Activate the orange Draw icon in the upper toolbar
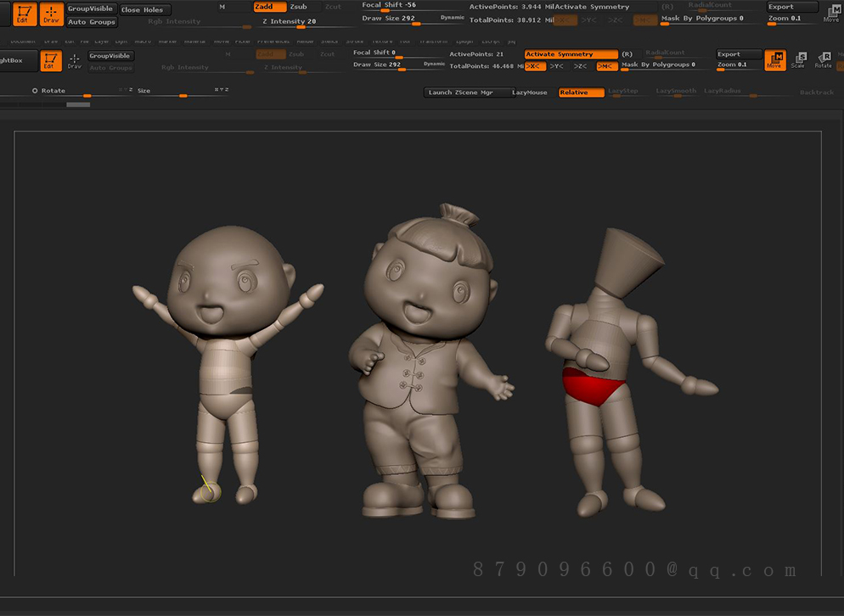Screen dimensions: 844x616 coord(51,13)
